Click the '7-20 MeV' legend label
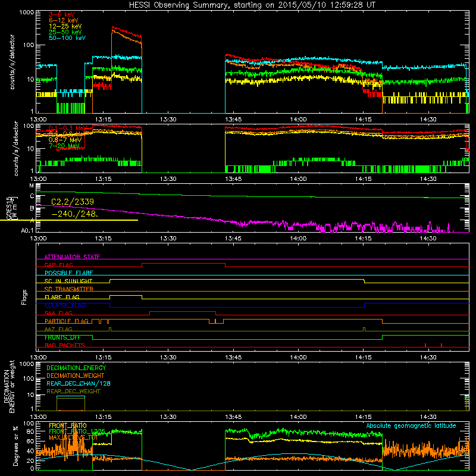This screenshot has width=476, height=476. 64,146
